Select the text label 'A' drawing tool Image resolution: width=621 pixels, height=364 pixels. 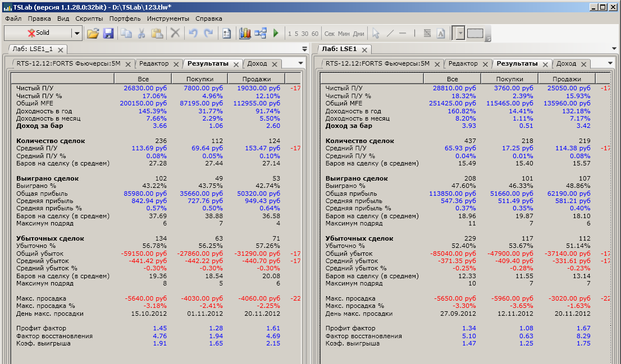(x=441, y=34)
